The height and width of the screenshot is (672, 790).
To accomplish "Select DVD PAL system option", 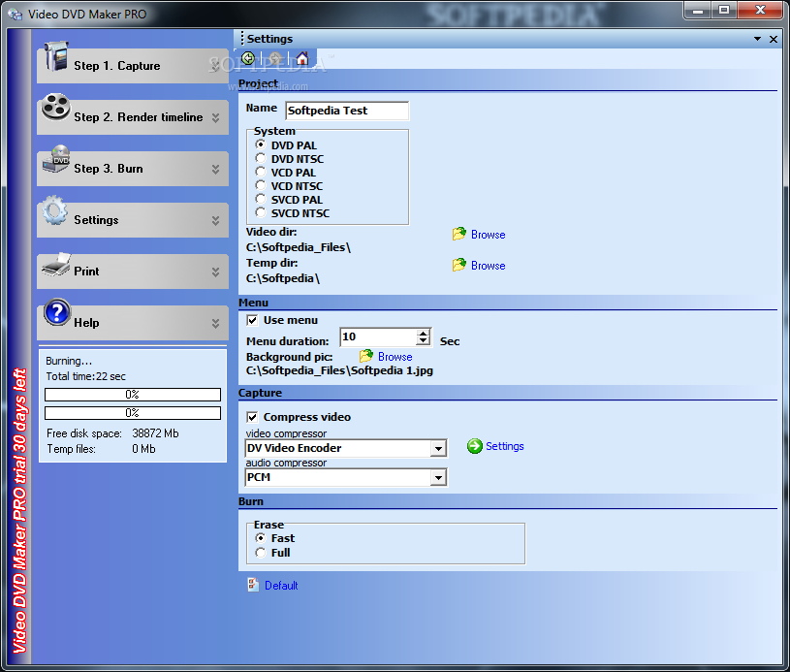I will 260,144.
